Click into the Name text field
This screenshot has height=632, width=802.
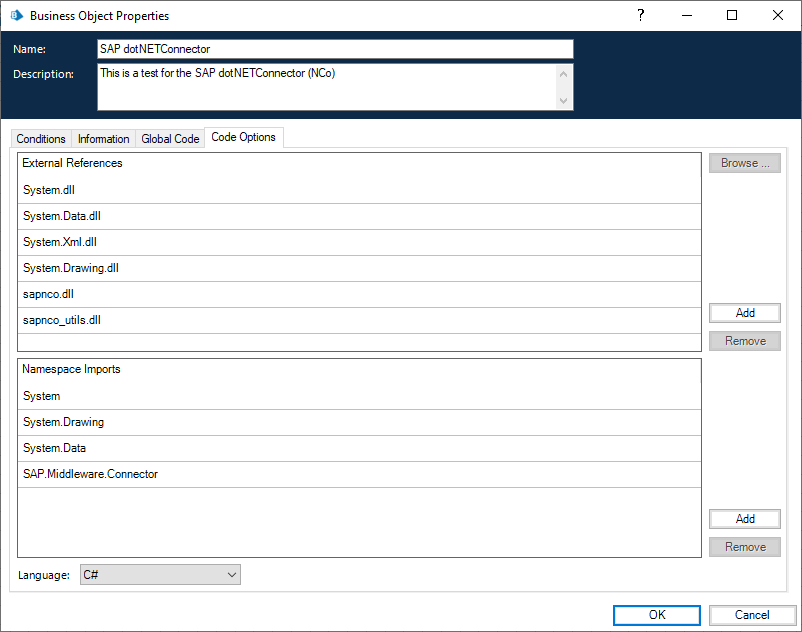click(335, 49)
